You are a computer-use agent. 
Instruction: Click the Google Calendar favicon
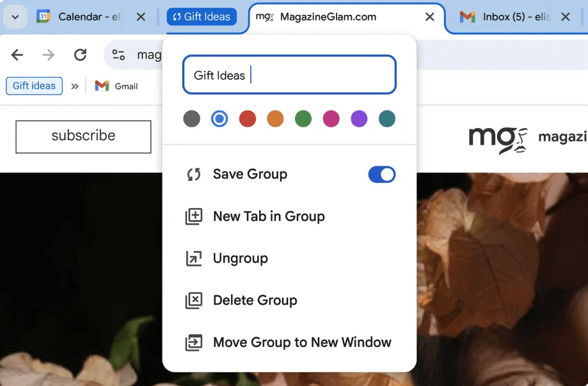[43, 17]
